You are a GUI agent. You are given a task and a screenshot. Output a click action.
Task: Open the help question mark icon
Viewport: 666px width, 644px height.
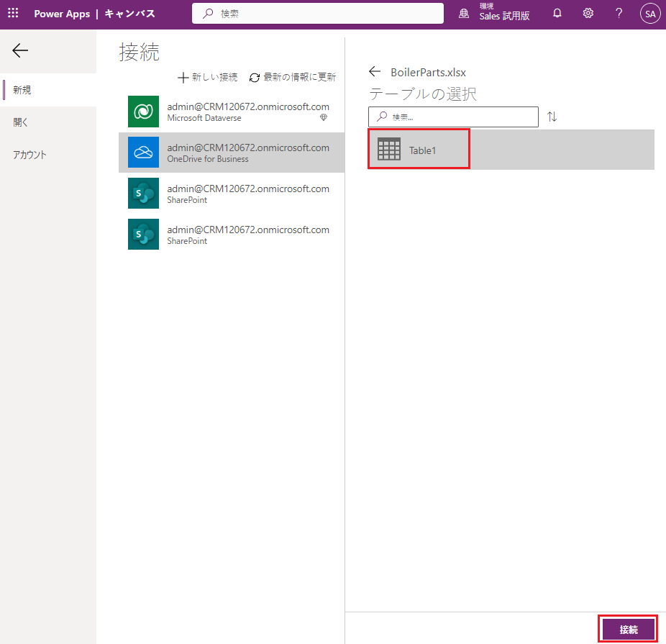pyautogui.click(x=619, y=13)
